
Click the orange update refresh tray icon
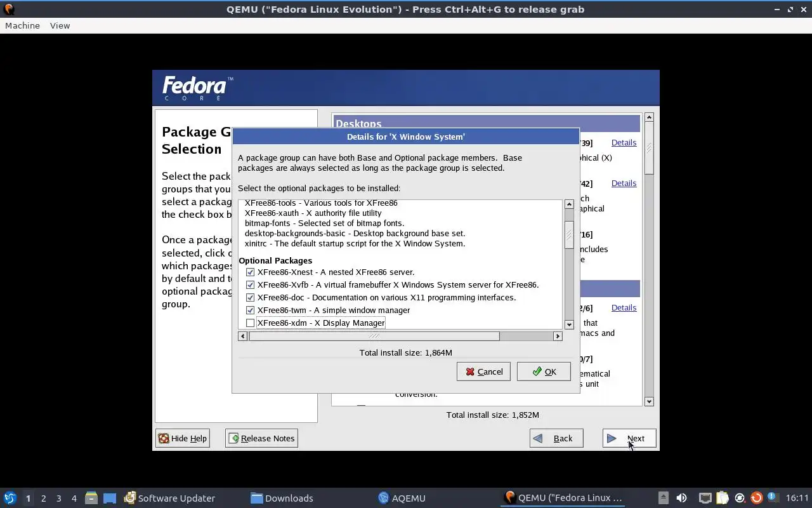click(x=756, y=498)
